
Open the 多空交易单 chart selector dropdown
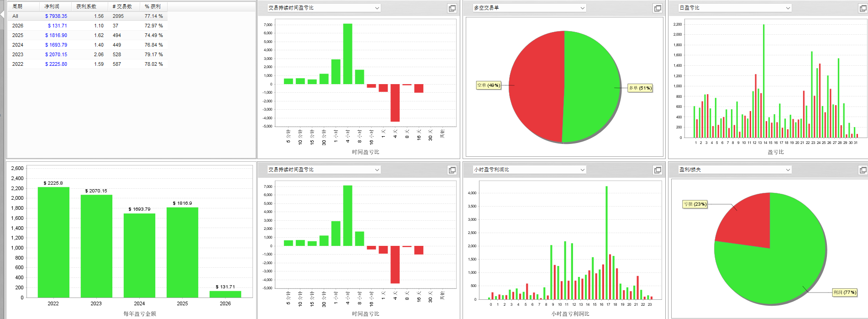(x=582, y=8)
